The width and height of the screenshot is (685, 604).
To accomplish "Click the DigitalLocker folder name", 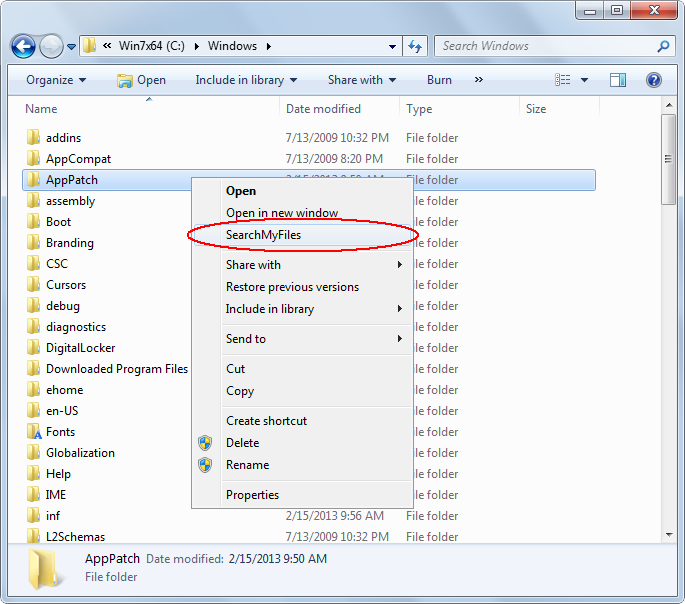I will [80, 348].
